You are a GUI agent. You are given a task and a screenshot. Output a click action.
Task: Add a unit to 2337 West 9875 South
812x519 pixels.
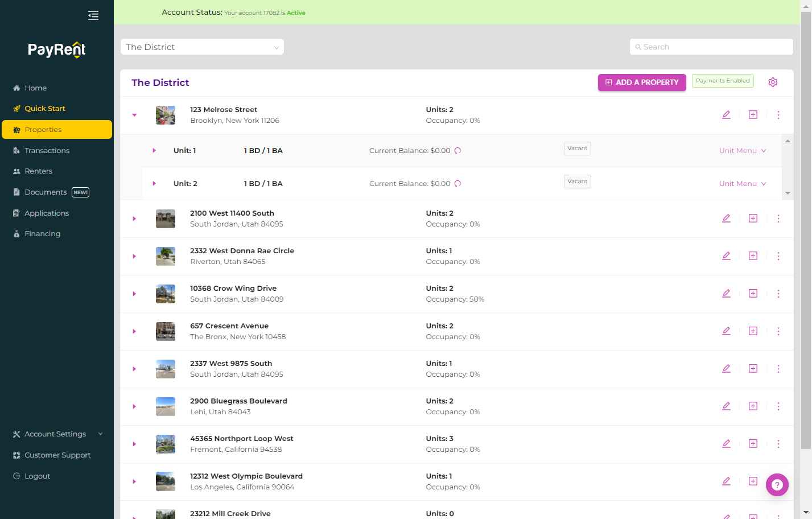[753, 369]
